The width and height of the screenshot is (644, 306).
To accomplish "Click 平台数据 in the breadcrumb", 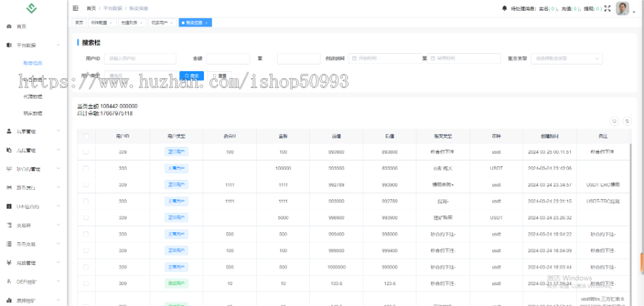I will pos(112,8).
